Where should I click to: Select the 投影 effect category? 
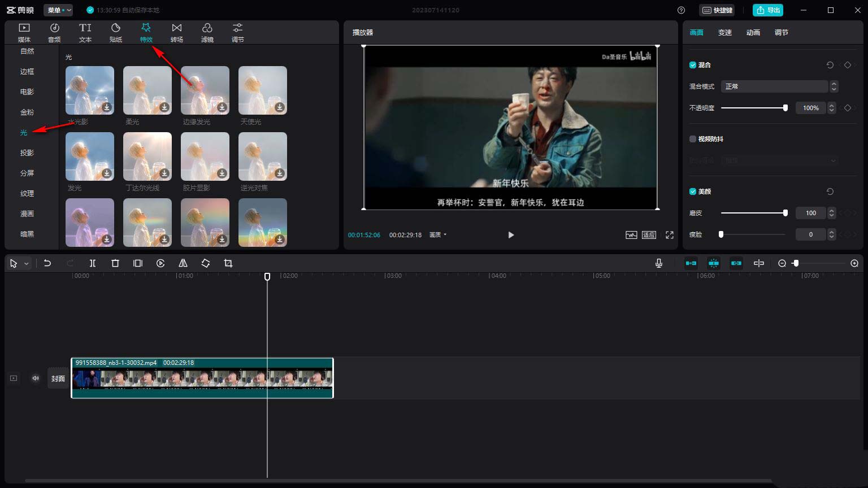tap(27, 153)
